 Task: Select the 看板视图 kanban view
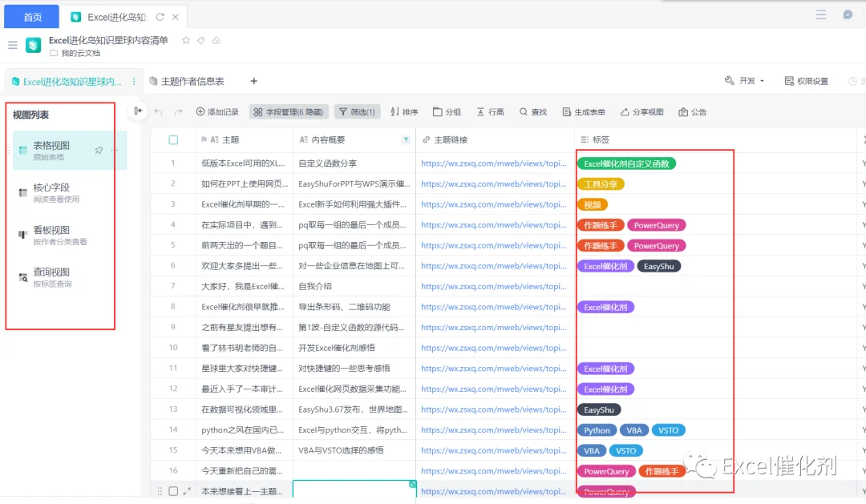pyautogui.click(x=61, y=235)
